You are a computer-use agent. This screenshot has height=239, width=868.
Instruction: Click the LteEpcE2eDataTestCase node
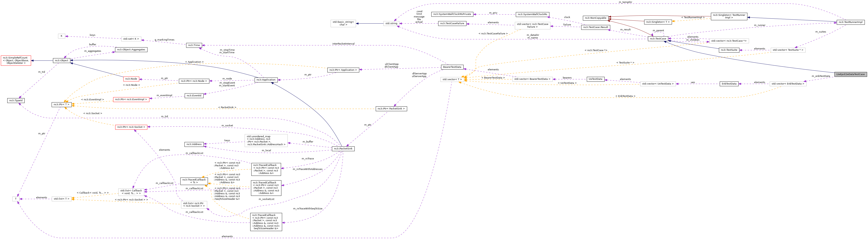tap(850, 74)
